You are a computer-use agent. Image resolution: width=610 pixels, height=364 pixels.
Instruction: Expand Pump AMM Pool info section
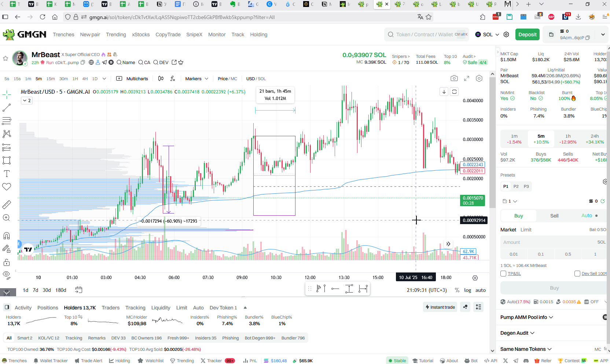(x=527, y=317)
